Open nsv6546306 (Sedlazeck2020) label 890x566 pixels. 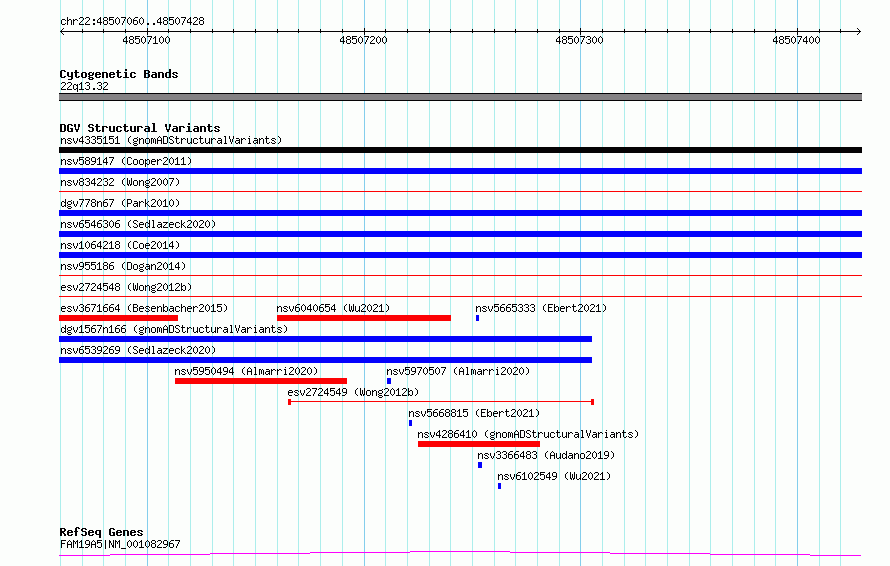coord(138,224)
